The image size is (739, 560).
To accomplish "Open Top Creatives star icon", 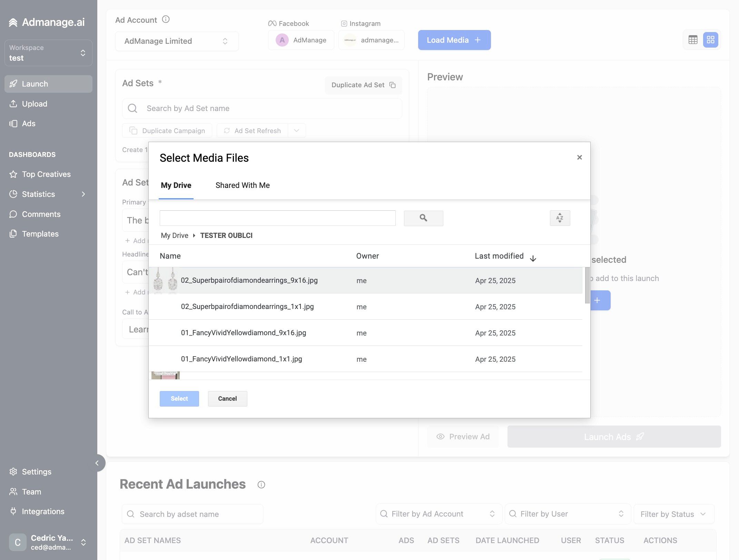I will tap(13, 174).
